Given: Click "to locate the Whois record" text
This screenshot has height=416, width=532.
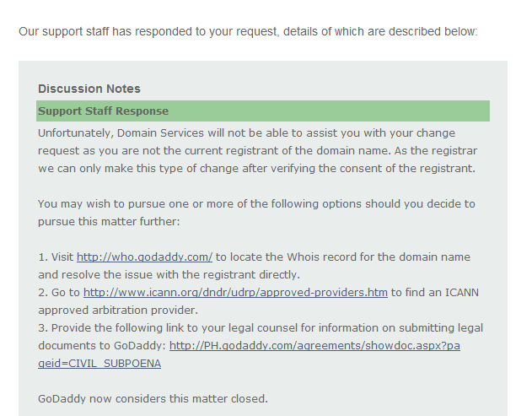Looking at the screenshot, I should (343, 257).
